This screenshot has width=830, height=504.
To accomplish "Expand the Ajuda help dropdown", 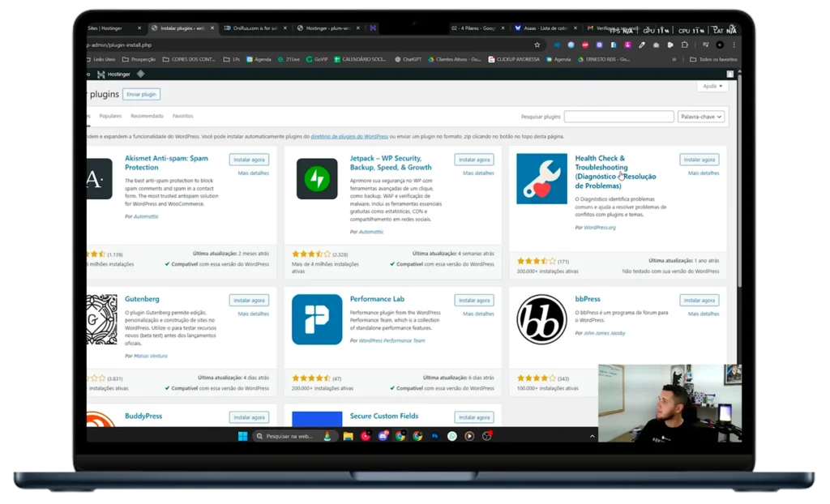I will point(712,86).
